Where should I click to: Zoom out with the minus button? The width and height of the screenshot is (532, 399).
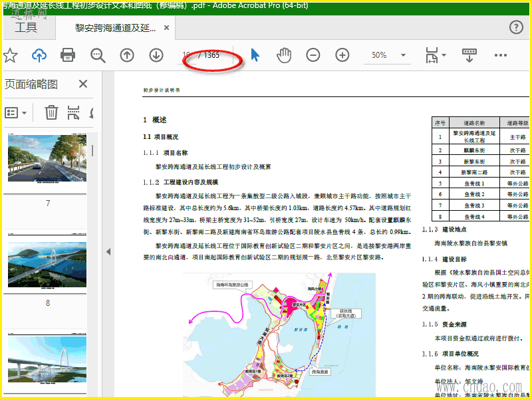point(313,55)
